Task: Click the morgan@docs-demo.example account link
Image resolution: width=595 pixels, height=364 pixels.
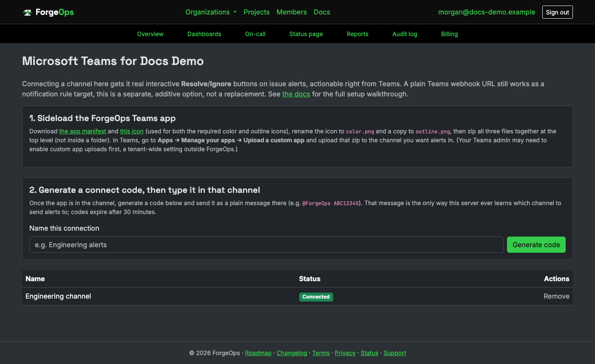Action: pyautogui.click(x=487, y=12)
